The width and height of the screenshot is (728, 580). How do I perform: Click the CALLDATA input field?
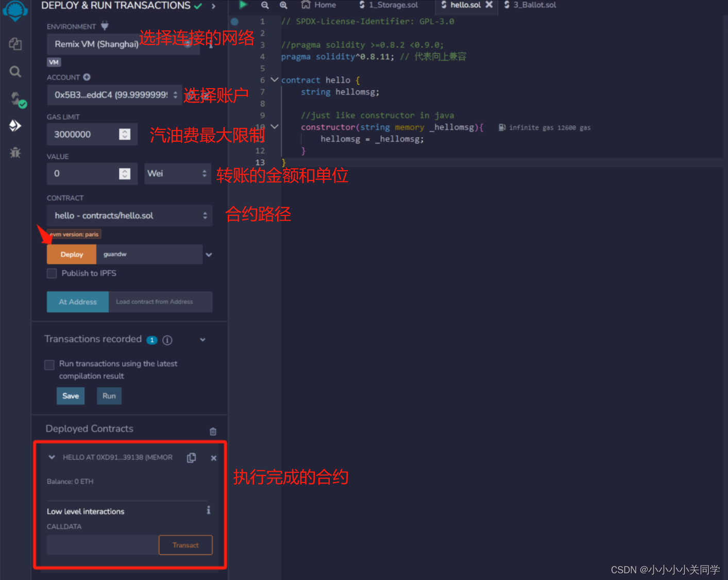103,545
